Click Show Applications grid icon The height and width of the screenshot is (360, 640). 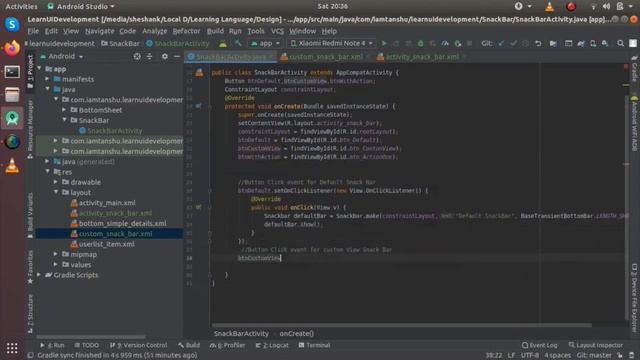(12, 348)
